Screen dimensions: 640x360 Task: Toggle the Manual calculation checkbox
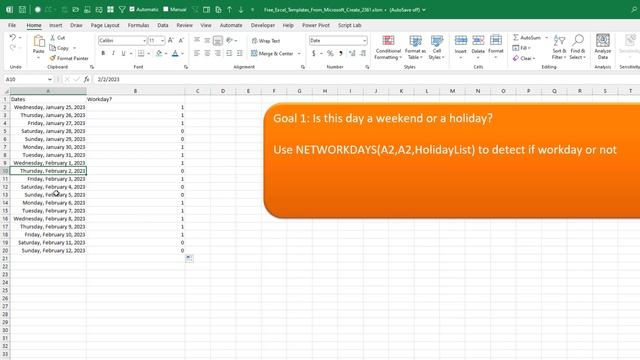166,9
